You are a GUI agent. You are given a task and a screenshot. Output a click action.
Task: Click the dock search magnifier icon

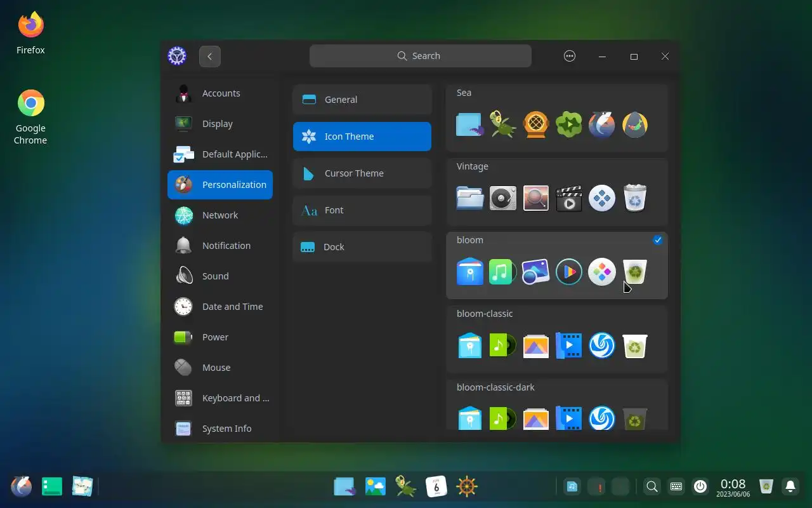pyautogui.click(x=652, y=487)
